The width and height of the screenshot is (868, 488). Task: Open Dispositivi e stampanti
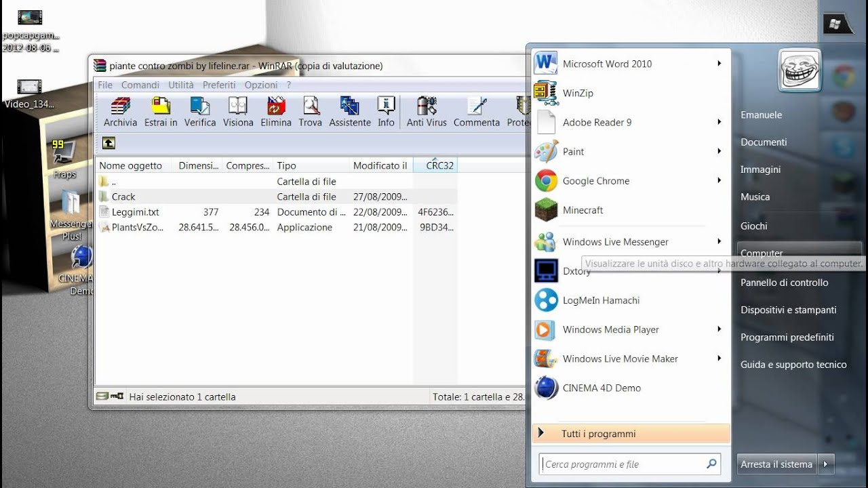pyautogui.click(x=789, y=310)
